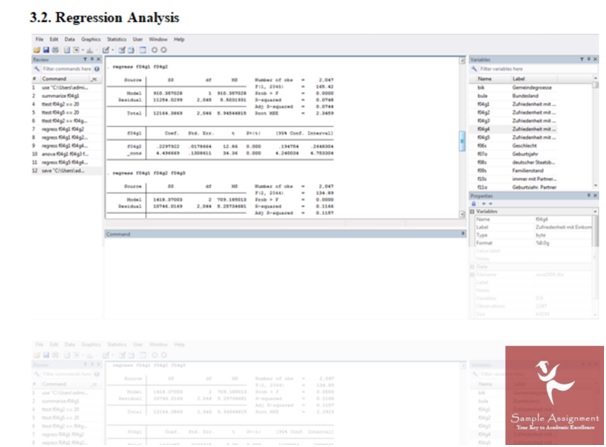Open the Data Browser icon

click(x=131, y=50)
